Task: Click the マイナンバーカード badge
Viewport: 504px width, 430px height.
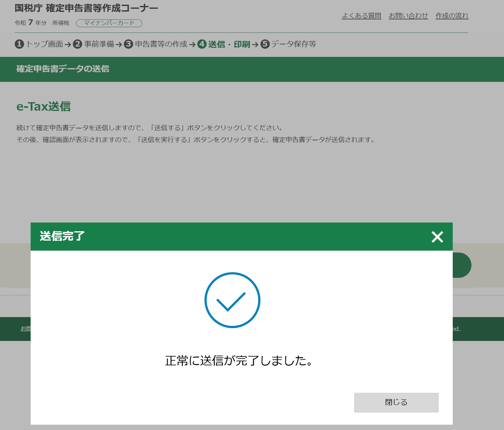Action: (x=109, y=23)
